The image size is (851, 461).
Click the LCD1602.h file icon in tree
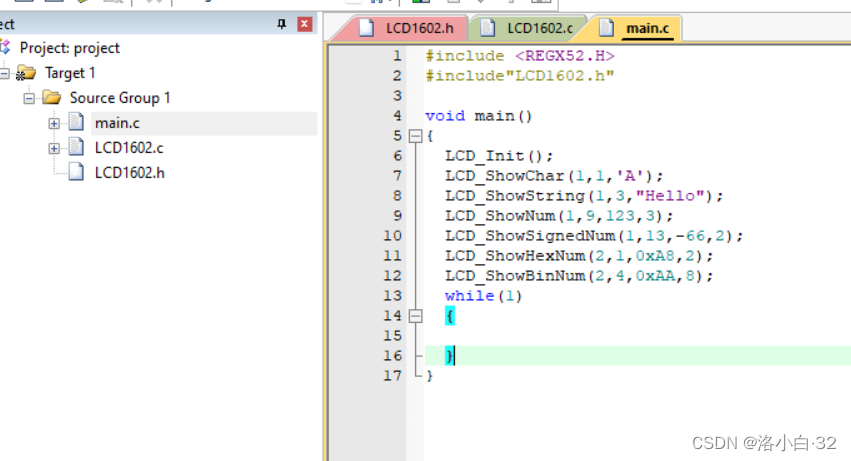click(77, 172)
